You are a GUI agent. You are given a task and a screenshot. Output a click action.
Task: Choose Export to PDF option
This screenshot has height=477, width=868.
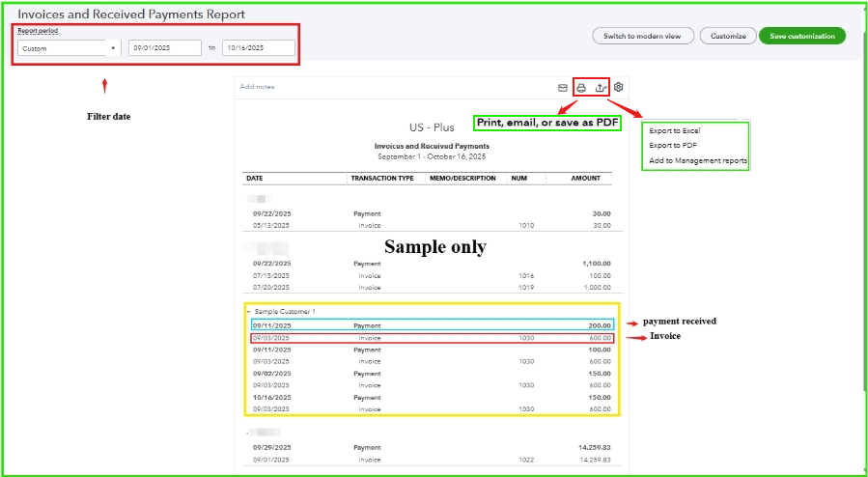(673, 145)
